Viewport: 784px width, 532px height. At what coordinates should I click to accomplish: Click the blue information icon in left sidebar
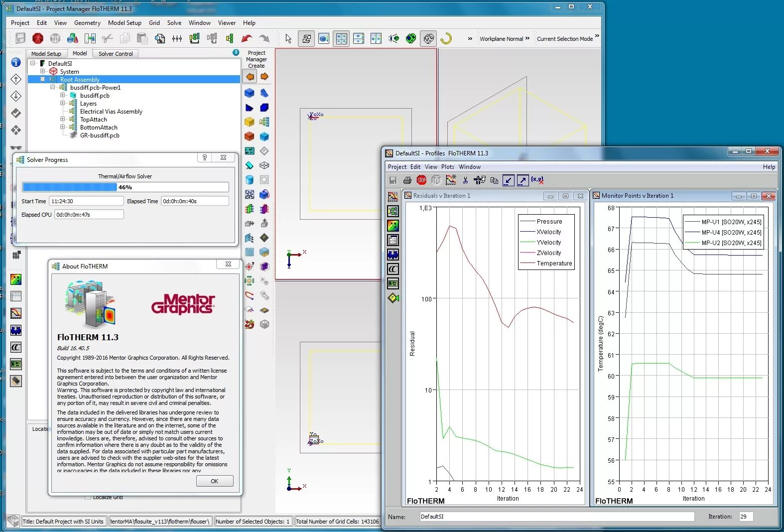[x=16, y=62]
